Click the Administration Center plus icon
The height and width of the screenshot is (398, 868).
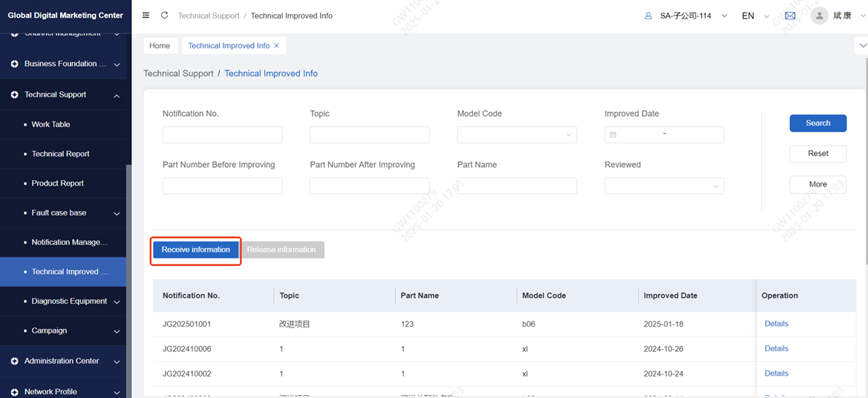(x=14, y=362)
